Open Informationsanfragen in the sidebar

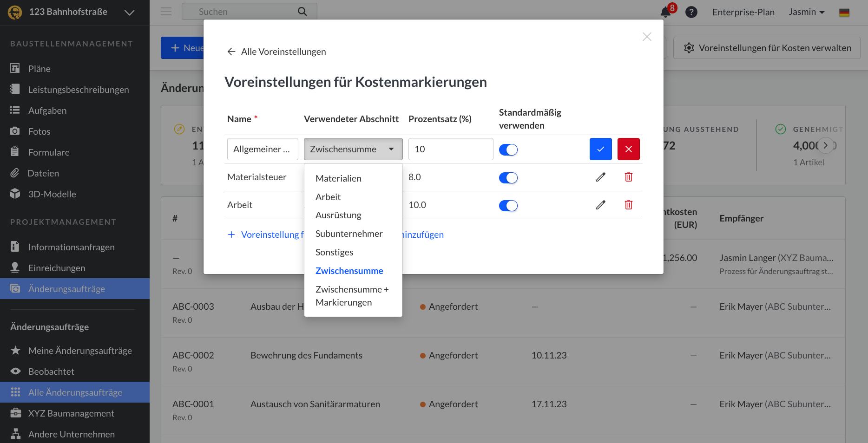click(x=75, y=247)
